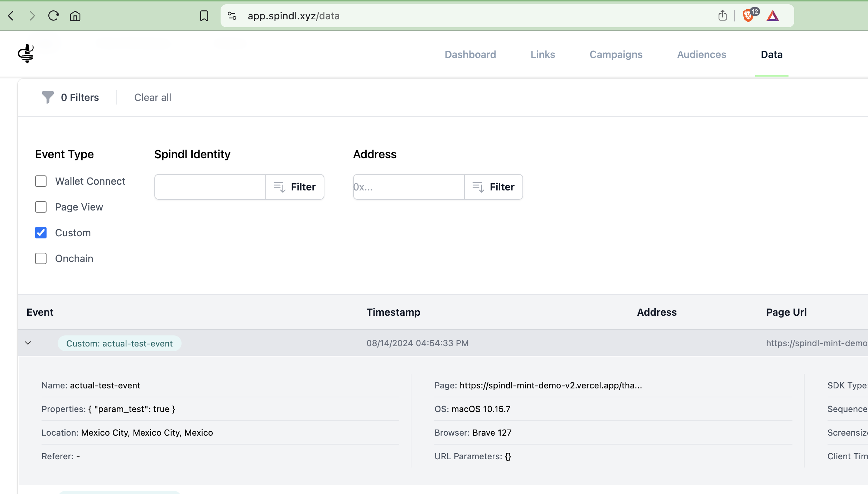Collapse the actual-test-event row chevron
Viewport: 868px width, 494px height.
coord(28,343)
